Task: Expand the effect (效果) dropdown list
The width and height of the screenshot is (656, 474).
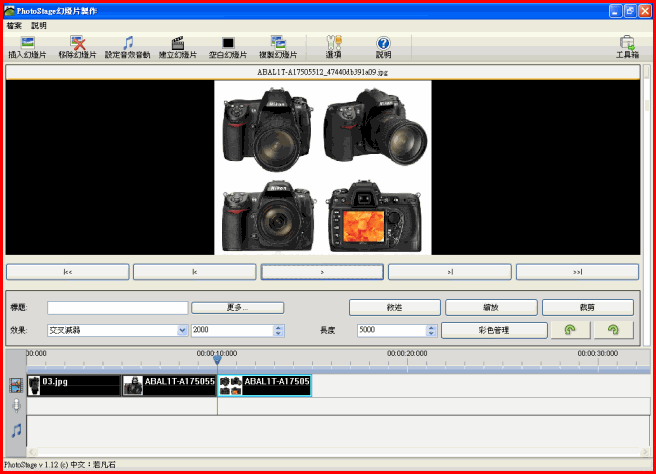Action: click(x=182, y=330)
